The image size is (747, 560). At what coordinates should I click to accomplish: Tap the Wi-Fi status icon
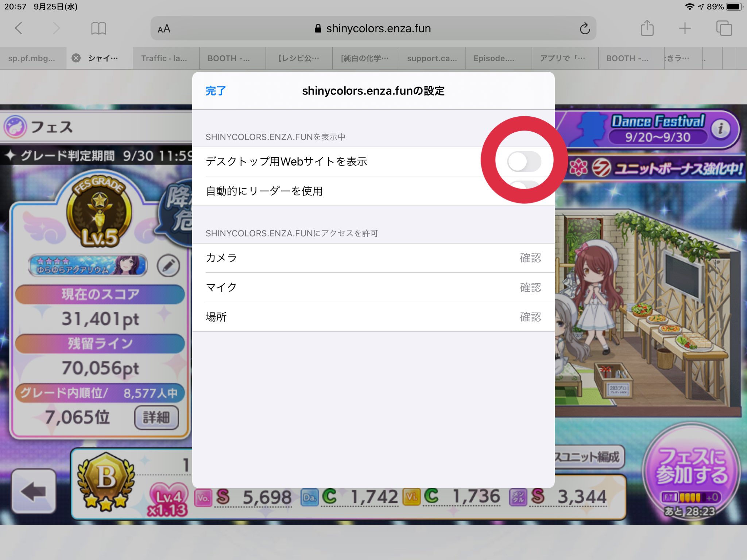click(689, 7)
